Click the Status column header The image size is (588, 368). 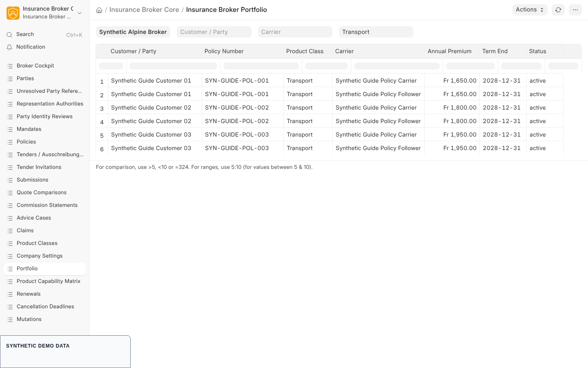pos(544,52)
